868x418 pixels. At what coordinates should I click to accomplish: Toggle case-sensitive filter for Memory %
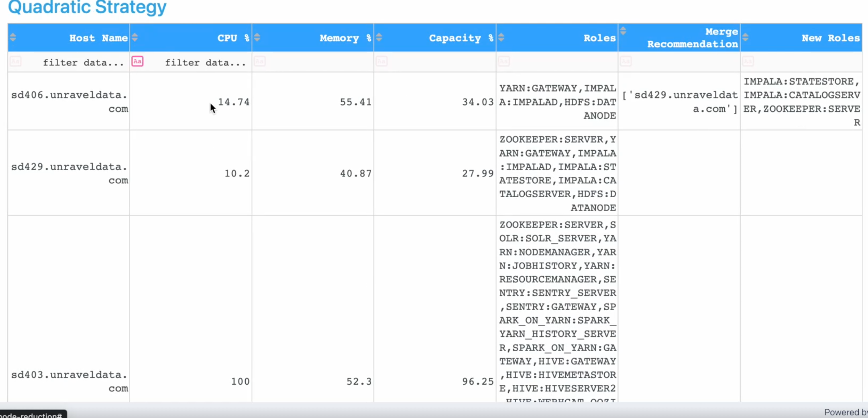click(x=259, y=61)
